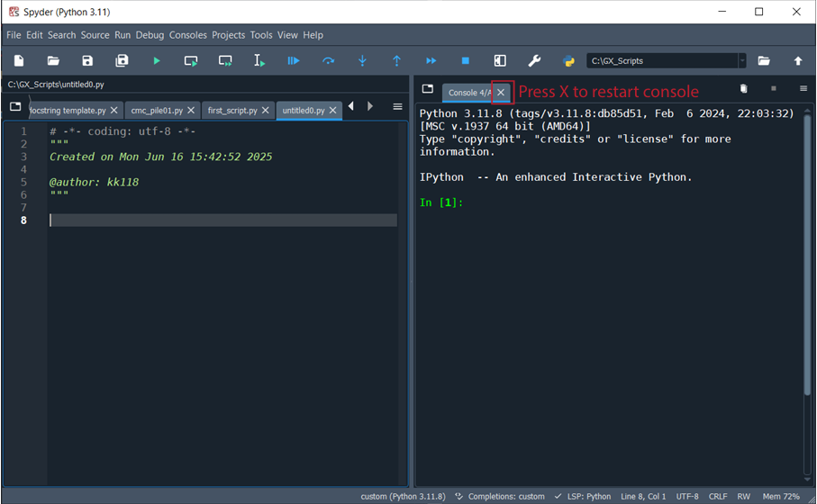This screenshot has width=817, height=504.
Task: Open the console pane hamburger menu
Action: pyautogui.click(x=803, y=89)
